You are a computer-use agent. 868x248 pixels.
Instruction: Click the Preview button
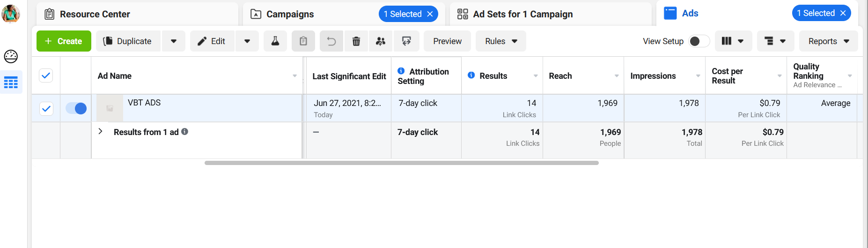click(x=447, y=41)
